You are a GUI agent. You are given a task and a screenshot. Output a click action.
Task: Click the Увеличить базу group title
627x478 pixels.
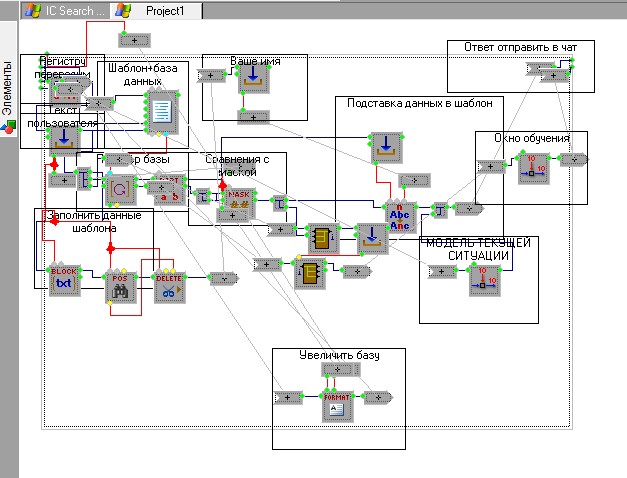coord(338,355)
